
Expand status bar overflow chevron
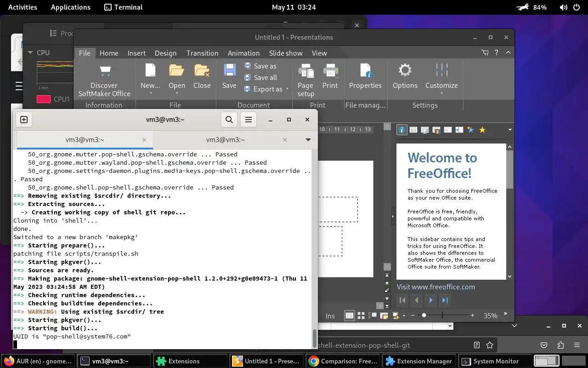[x=506, y=314]
